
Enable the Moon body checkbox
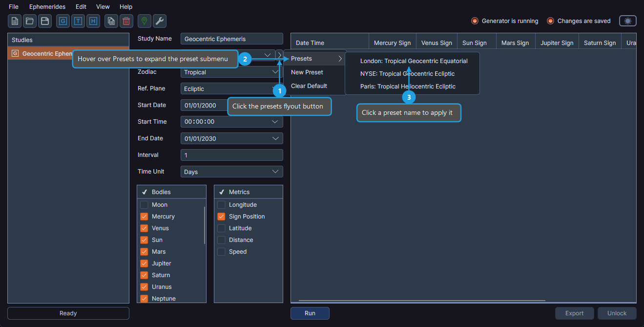144,204
